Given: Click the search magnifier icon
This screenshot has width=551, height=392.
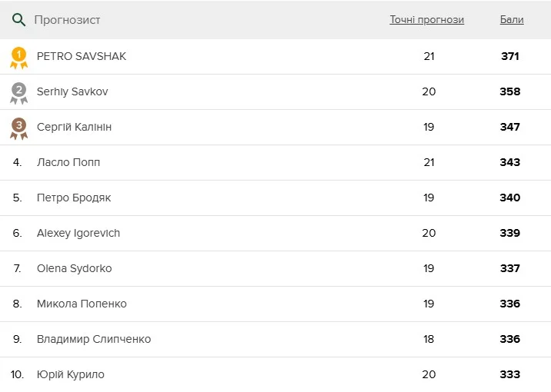Looking at the screenshot, I should pyautogui.click(x=18, y=20).
